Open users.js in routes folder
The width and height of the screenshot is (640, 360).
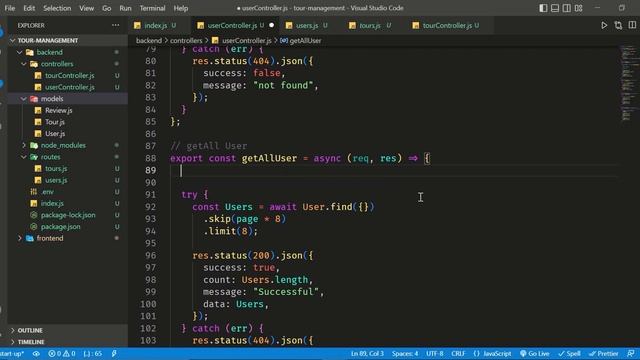[56, 180]
